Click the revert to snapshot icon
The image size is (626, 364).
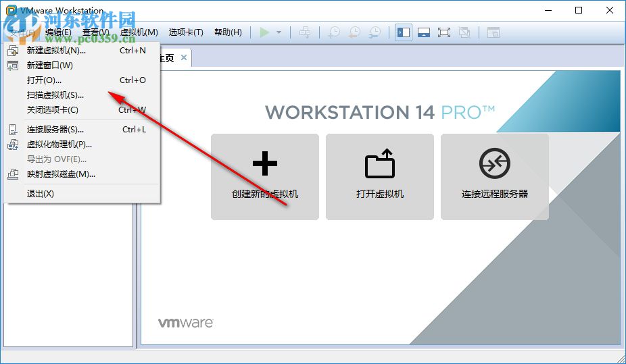tap(354, 32)
